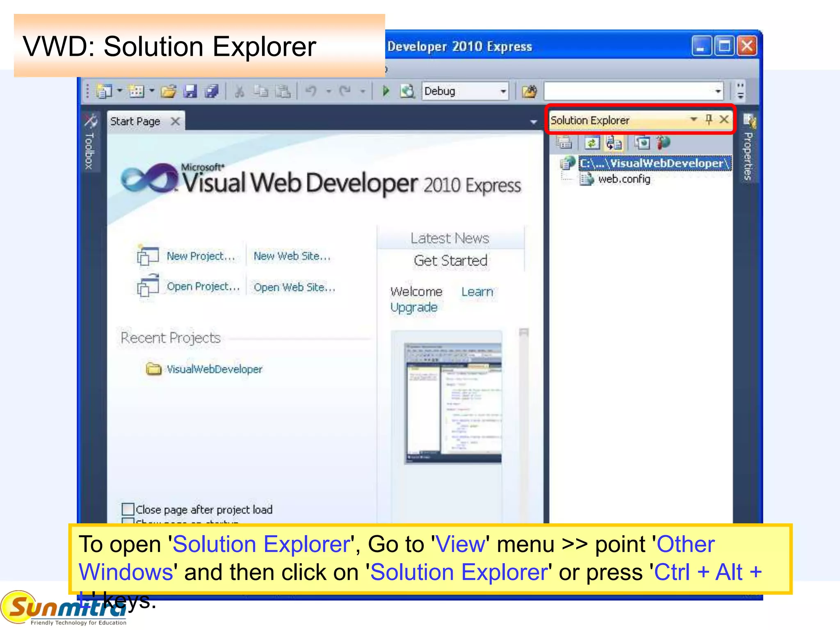Screen dimensions: 840x630
Task: Open the Solution Explorer window position menu
Action: (694, 119)
